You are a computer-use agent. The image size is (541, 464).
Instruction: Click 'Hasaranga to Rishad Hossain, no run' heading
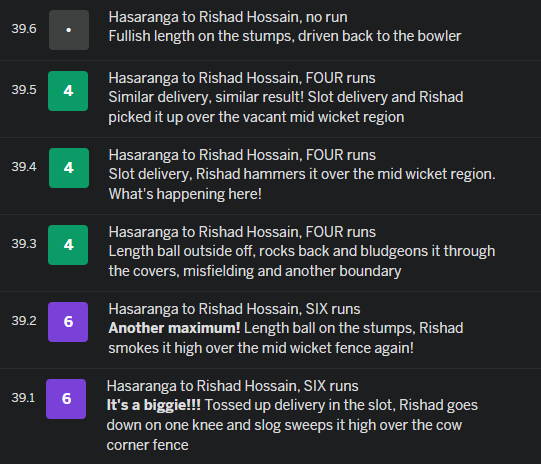228,17
